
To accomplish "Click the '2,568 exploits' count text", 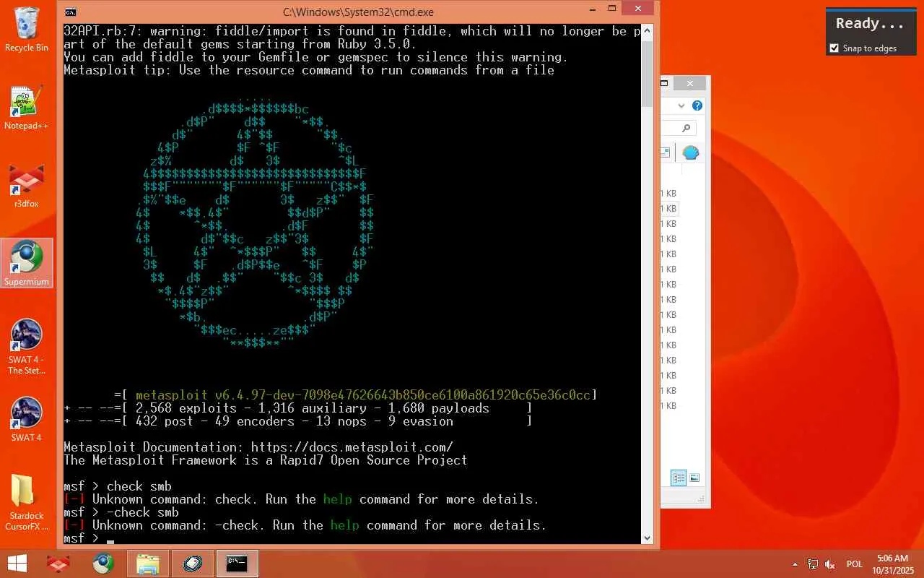I will 186,408.
